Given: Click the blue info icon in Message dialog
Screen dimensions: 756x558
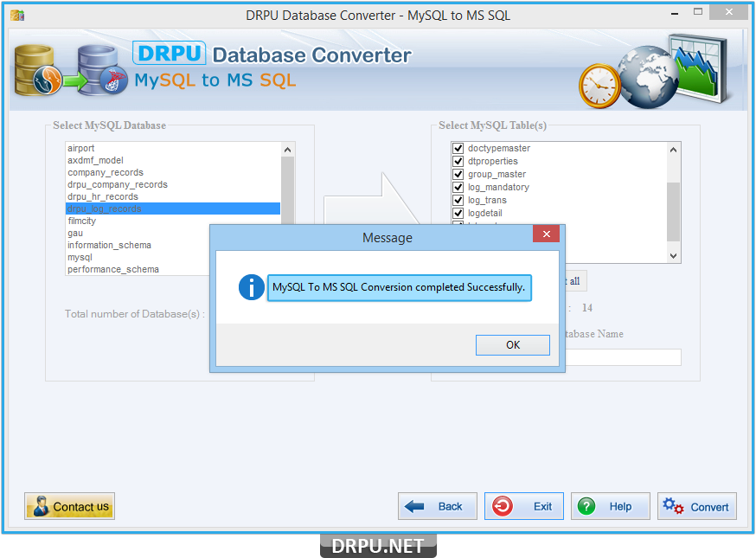Looking at the screenshot, I should pyautogui.click(x=251, y=287).
